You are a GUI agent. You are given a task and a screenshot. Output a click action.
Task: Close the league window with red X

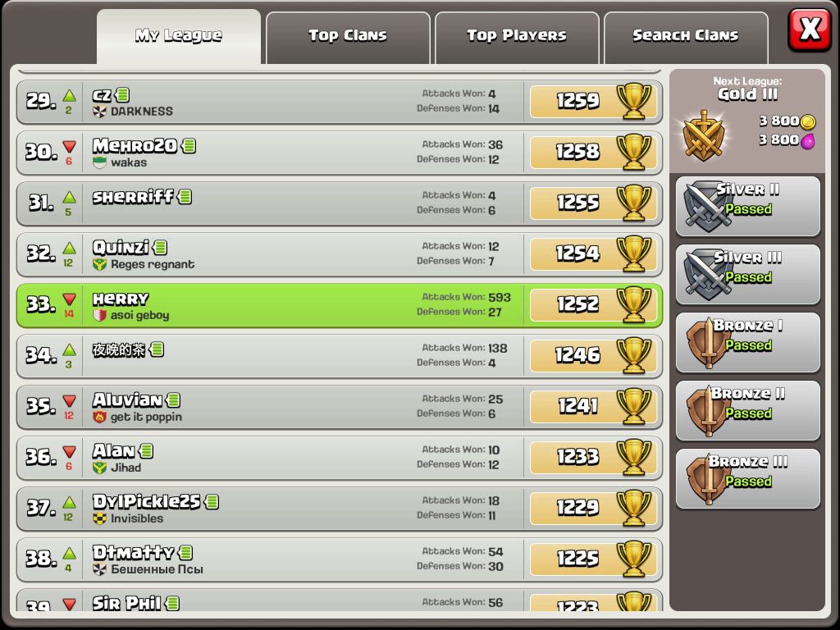coord(809,29)
